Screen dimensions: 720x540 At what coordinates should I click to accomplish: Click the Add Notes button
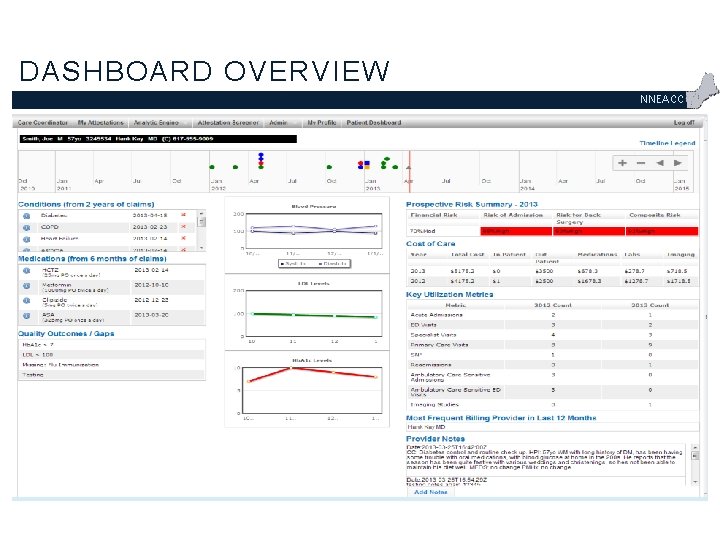[x=431, y=492]
